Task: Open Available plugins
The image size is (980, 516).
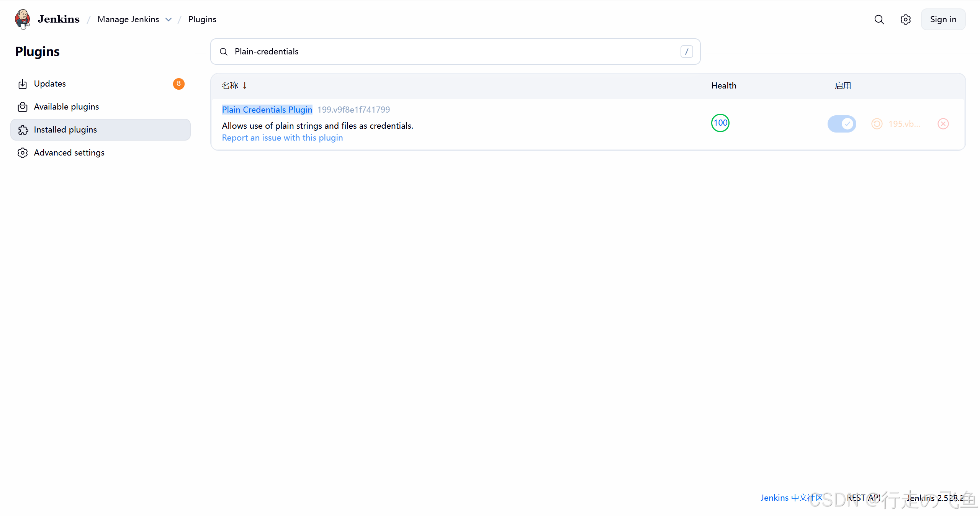Action: tap(100, 106)
